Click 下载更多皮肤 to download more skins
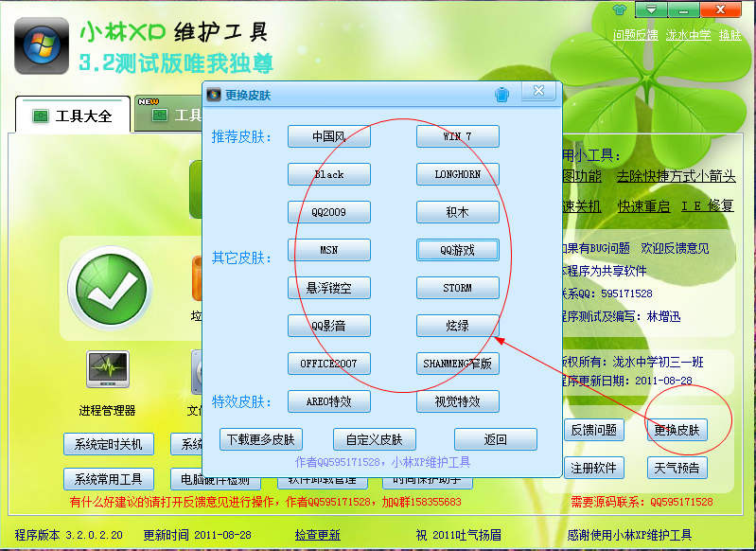Viewport: 756px width, 551px height. pos(260,439)
